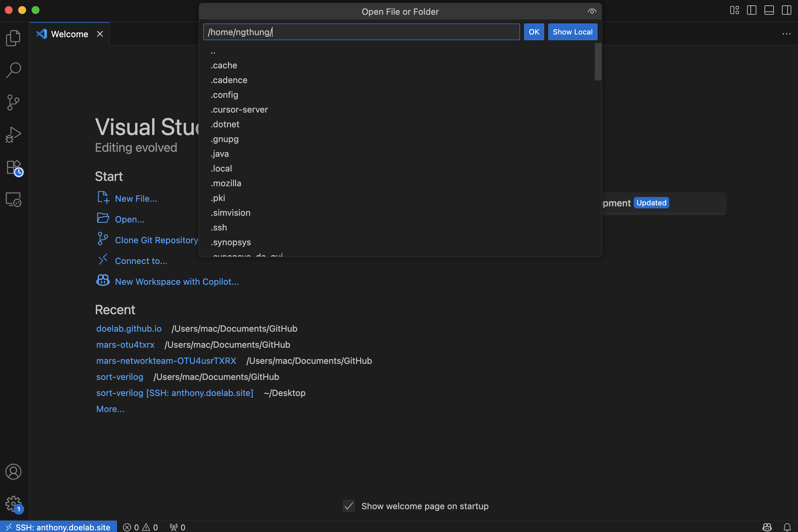This screenshot has height=532, width=798.
Task: Click SSH: anthony.doelab.site remote indicator
Action: coord(58,527)
